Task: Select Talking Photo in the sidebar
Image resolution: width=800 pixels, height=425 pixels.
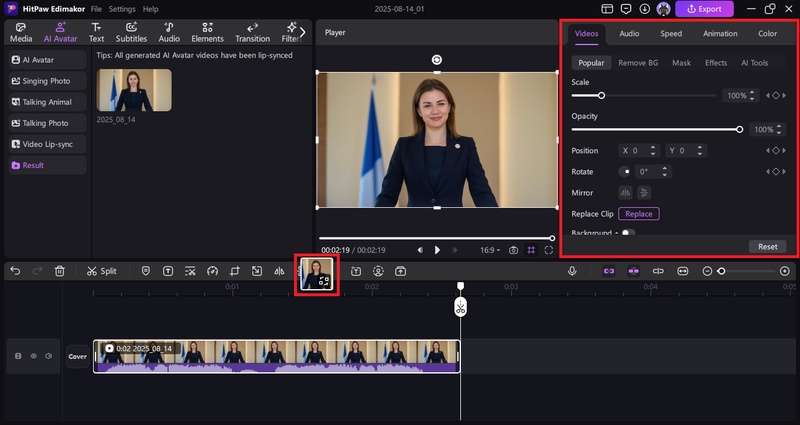Action: coord(47,123)
